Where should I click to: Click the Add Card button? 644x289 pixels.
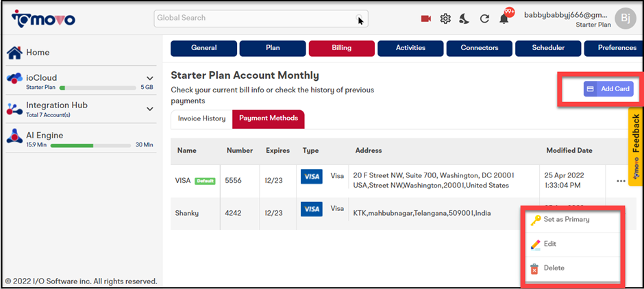[x=608, y=88]
